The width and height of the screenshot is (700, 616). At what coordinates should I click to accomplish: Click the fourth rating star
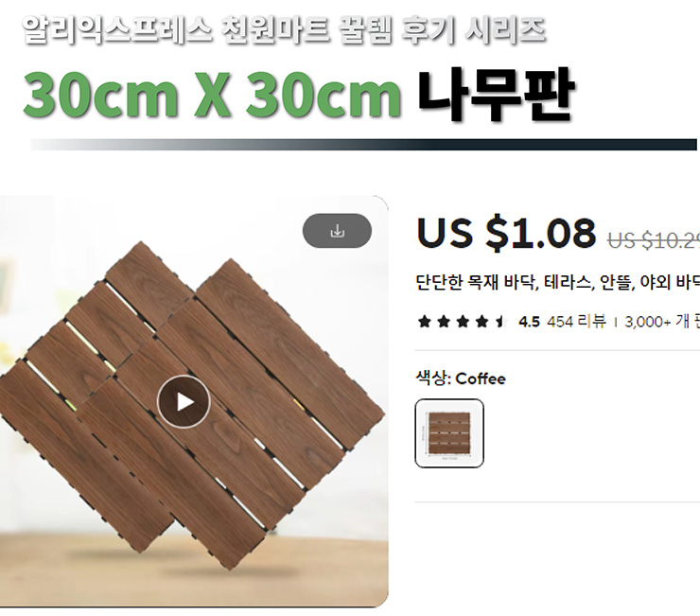(482, 321)
